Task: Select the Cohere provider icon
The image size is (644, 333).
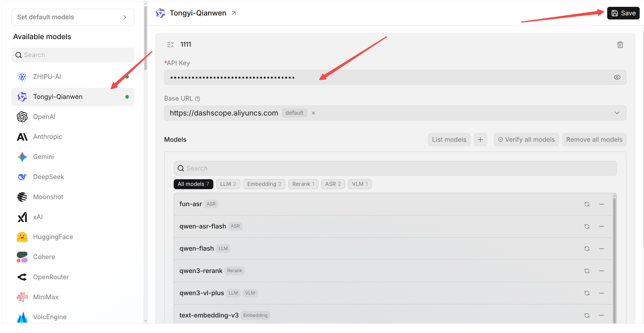Action: tap(22, 257)
